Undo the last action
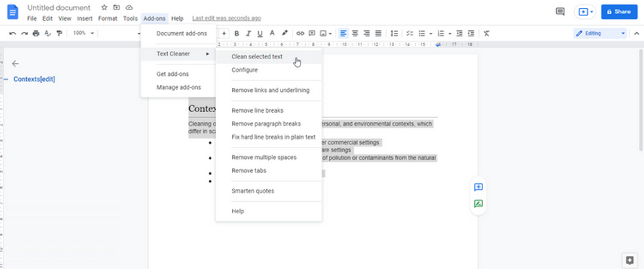This screenshot has height=269, width=644. pyautogui.click(x=13, y=34)
